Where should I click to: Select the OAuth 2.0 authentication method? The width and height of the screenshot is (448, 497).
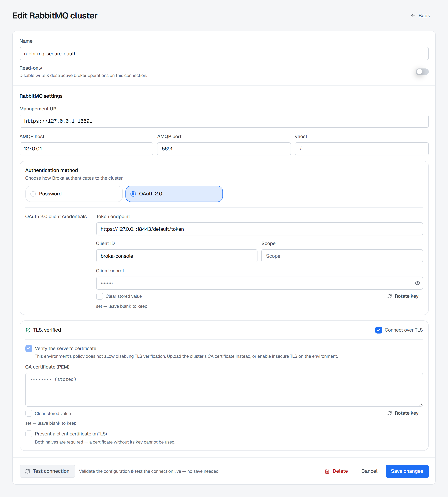click(174, 194)
